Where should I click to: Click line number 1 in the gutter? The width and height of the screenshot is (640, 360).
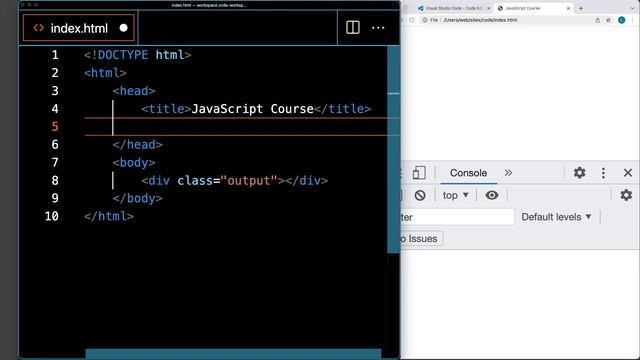pos(55,55)
